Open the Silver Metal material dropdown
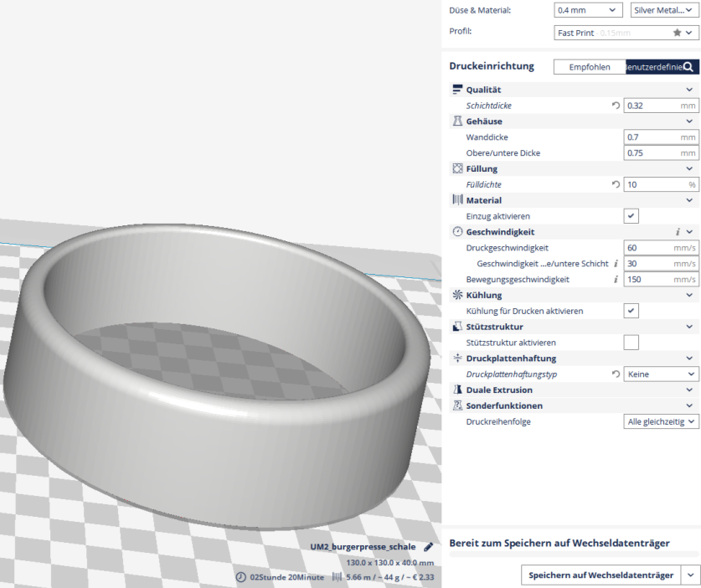This screenshot has width=701, height=588. coord(664,10)
